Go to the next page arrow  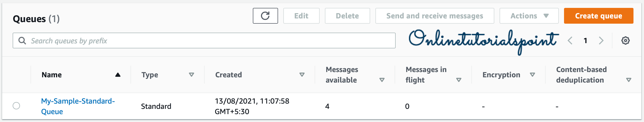601,41
